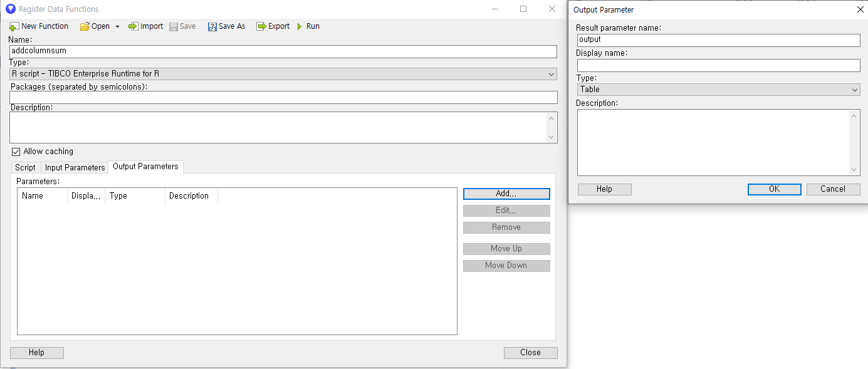The image size is (868, 369).
Task: Click the Export toolbar icon
Action: (x=261, y=26)
